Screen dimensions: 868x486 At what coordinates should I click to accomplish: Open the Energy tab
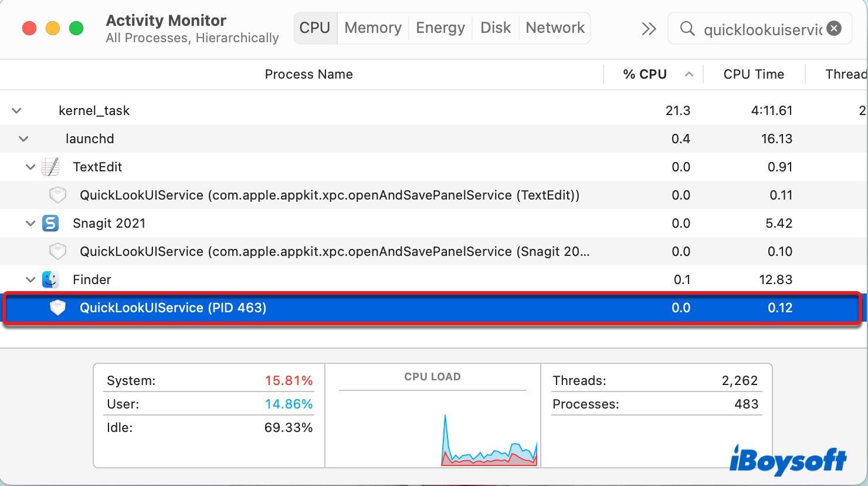[x=440, y=28]
